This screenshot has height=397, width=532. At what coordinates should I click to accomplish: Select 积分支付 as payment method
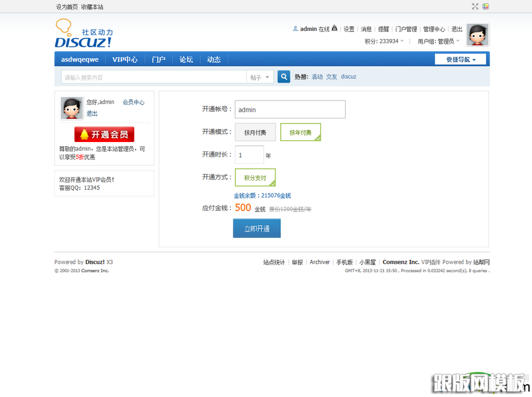255,177
